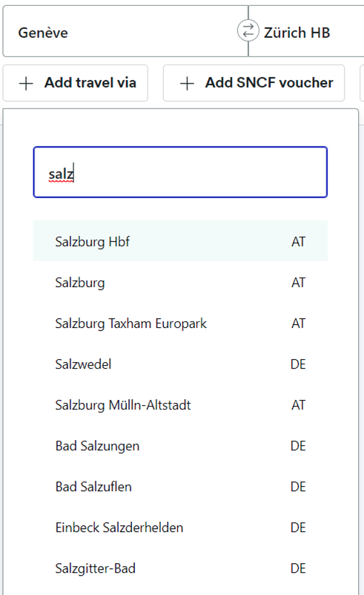
Task: Choose Bad Salzungen from results
Action: (180, 445)
